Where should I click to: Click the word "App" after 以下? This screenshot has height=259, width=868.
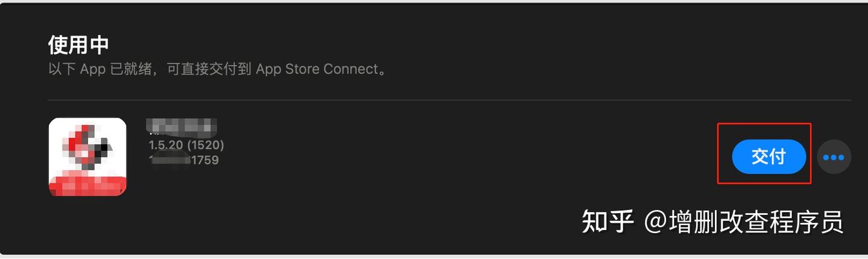pos(93,69)
